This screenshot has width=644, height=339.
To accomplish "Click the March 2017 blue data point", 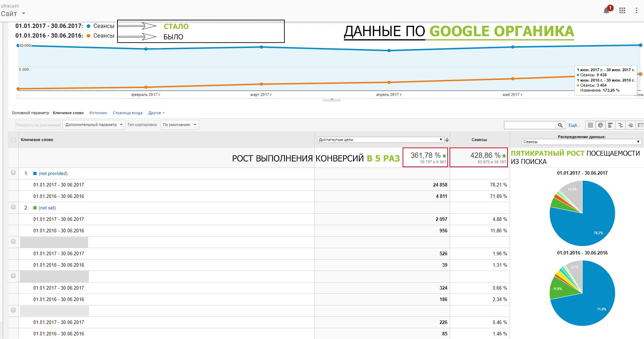I will 261,47.
